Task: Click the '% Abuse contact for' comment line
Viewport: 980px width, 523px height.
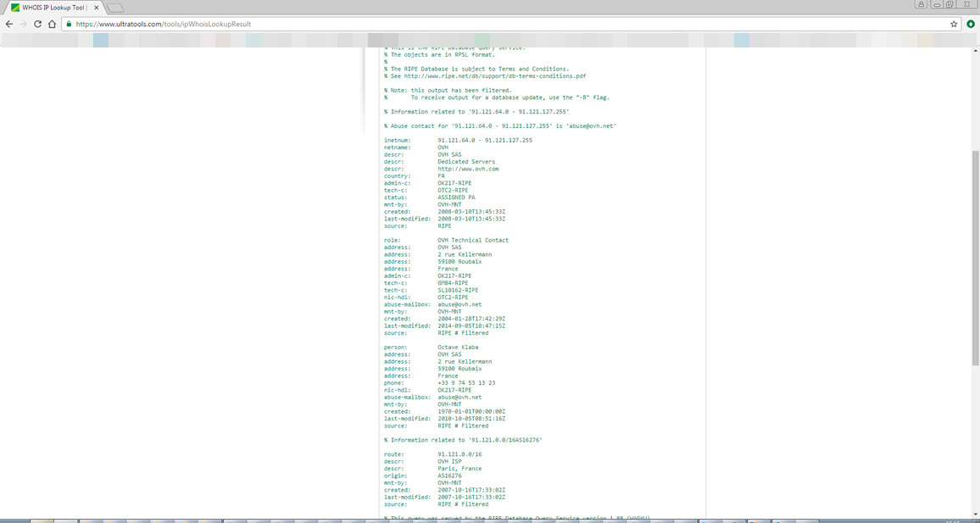Action: [501, 126]
